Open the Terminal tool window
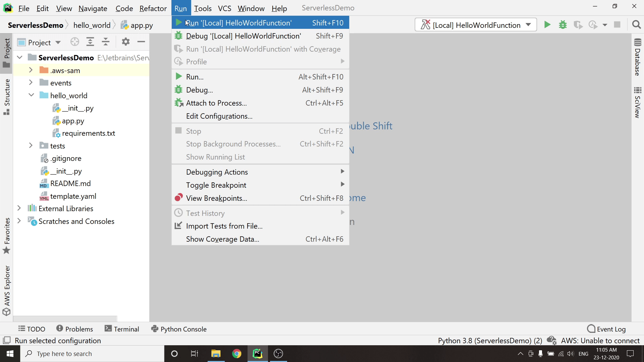The image size is (644, 362). coord(122,329)
